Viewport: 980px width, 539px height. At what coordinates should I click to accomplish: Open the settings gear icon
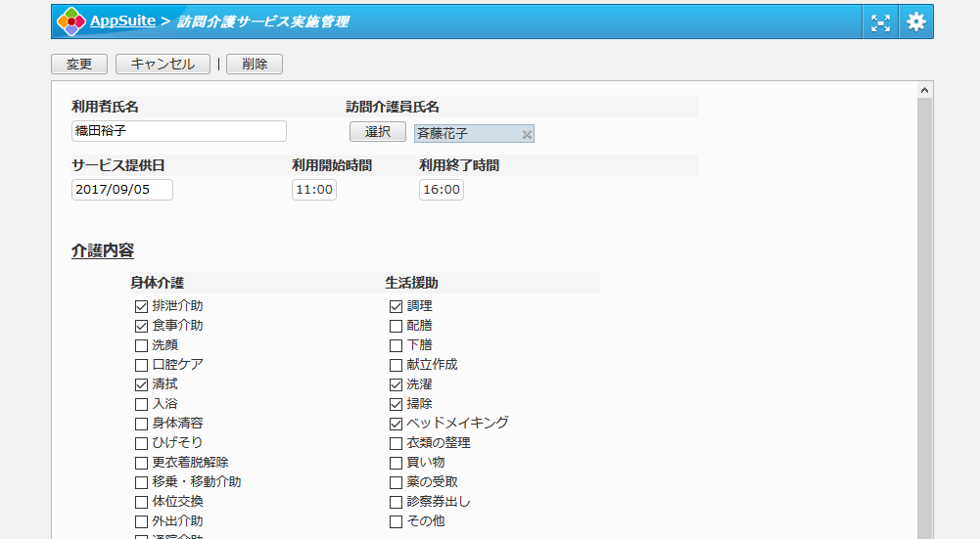[x=915, y=22]
